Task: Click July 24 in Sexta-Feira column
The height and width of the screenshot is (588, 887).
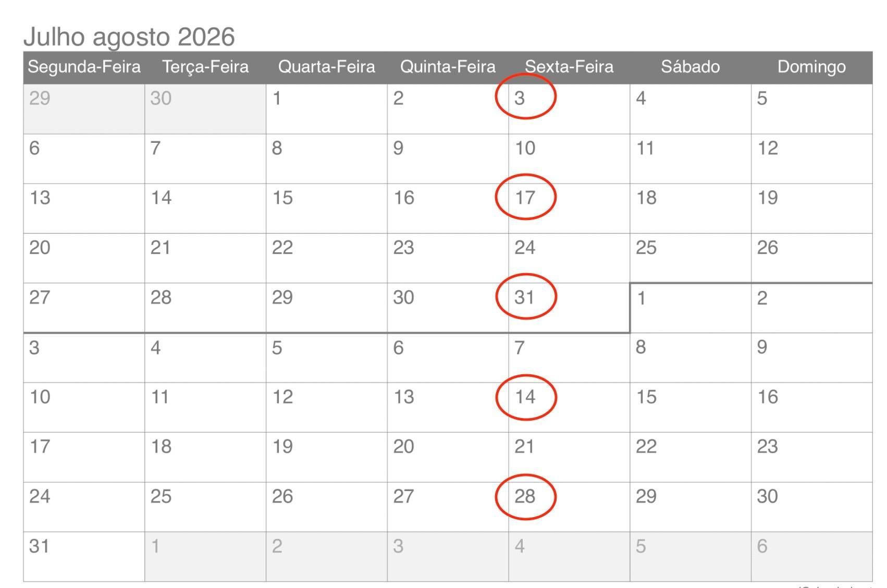Action: coord(569,258)
